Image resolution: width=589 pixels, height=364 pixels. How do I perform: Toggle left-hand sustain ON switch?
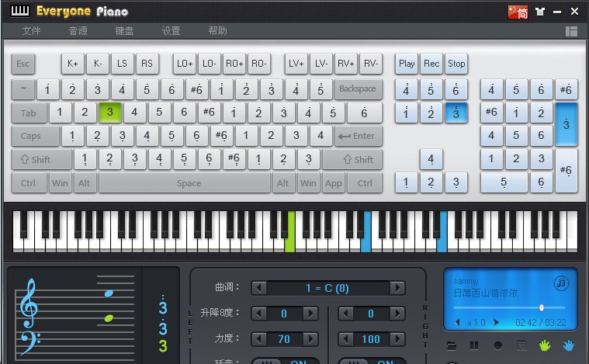click(x=286, y=361)
